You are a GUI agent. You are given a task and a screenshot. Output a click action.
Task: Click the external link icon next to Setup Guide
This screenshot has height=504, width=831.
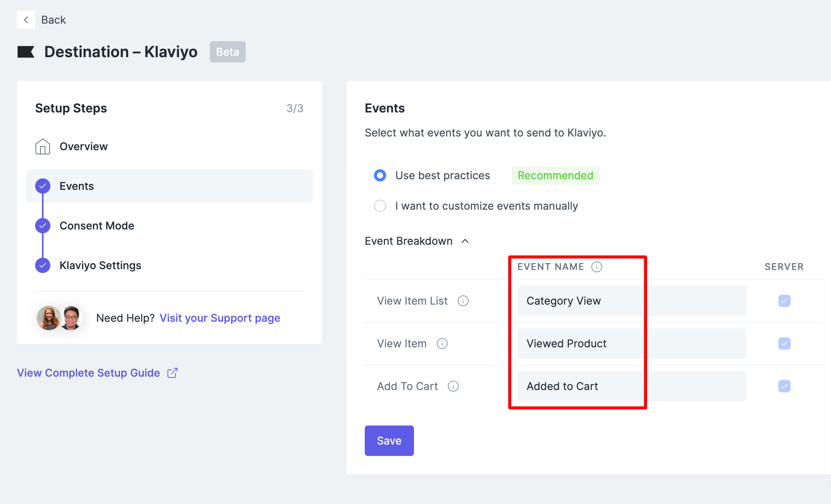(x=172, y=372)
